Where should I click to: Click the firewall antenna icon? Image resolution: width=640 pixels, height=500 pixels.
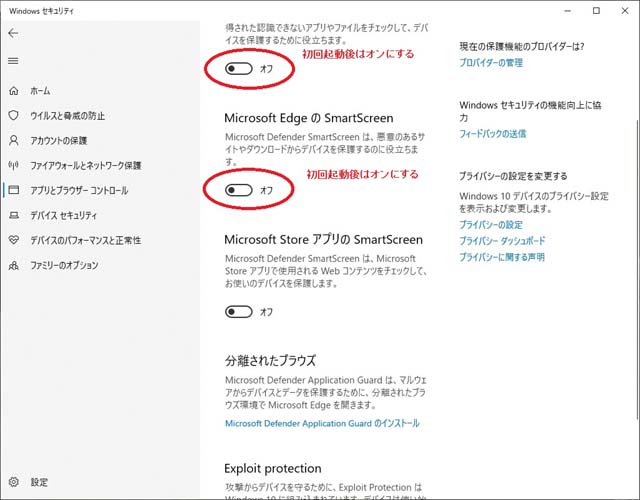(13, 165)
